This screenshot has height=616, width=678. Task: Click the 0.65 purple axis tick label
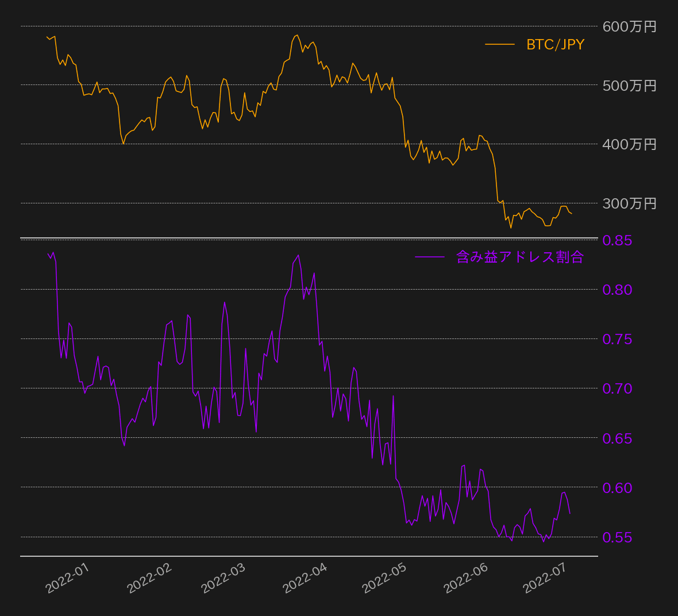[617, 438]
